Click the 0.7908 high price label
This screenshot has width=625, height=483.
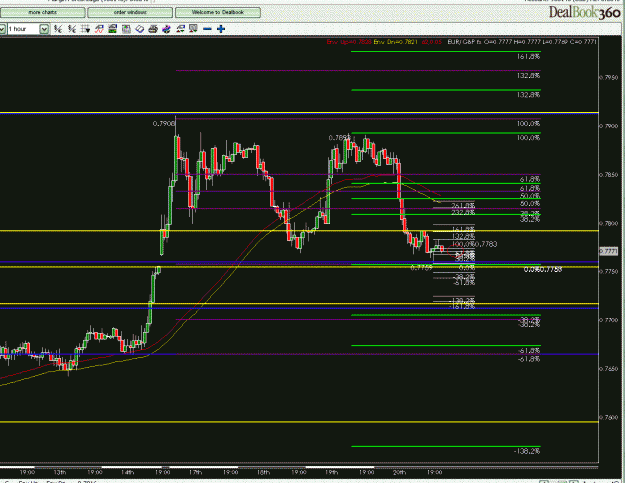point(164,124)
